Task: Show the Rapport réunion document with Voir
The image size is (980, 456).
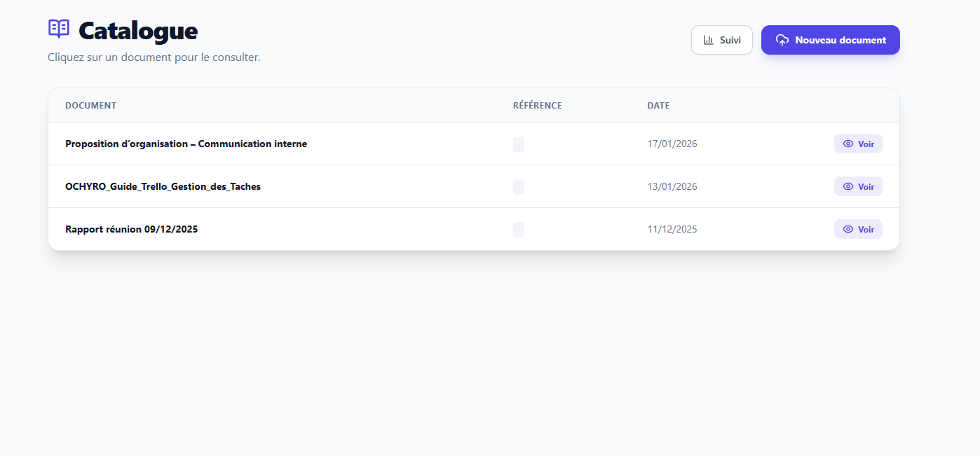Action: tap(858, 229)
